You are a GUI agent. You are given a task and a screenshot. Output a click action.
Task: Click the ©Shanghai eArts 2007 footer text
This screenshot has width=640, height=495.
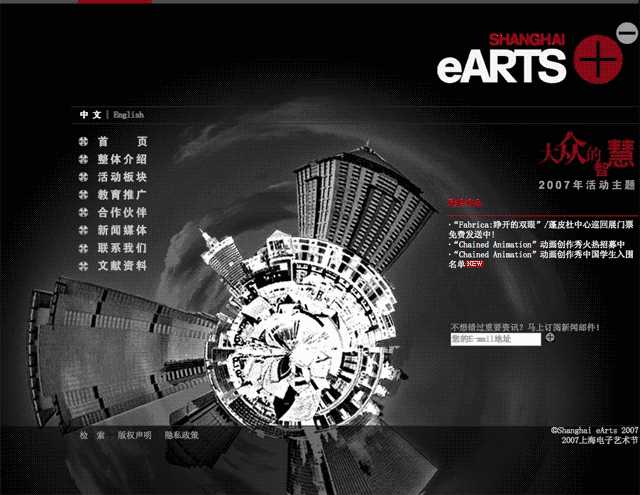[595, 430]
